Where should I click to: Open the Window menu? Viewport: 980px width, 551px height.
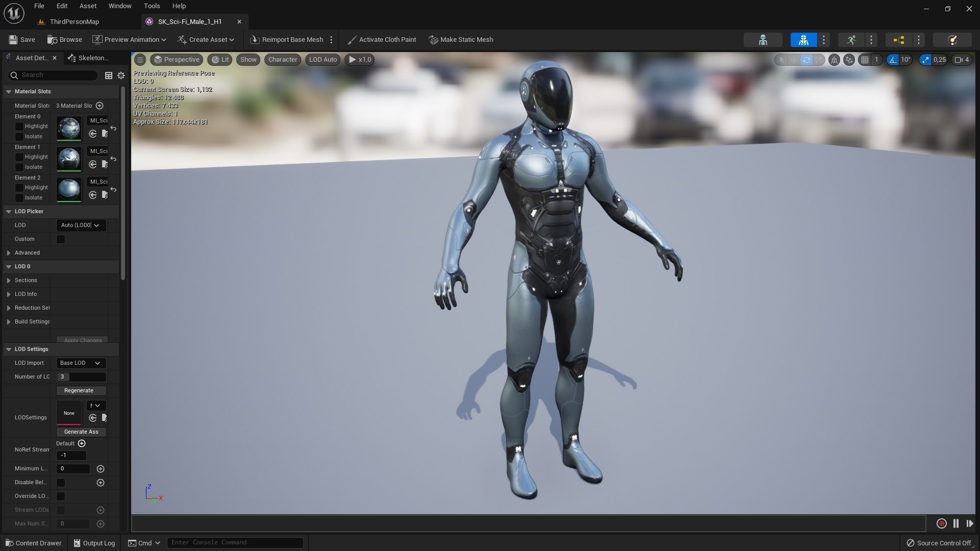point(120,6)
